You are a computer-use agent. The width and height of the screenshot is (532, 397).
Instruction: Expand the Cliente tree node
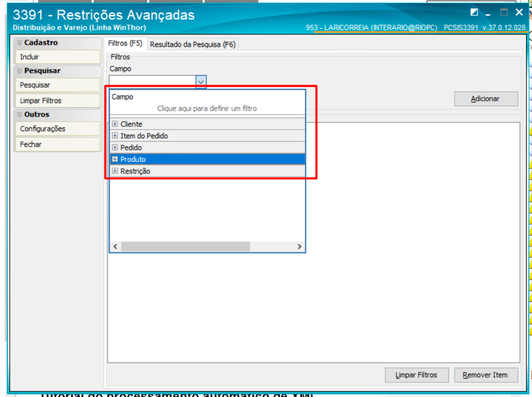click(115, 124)
